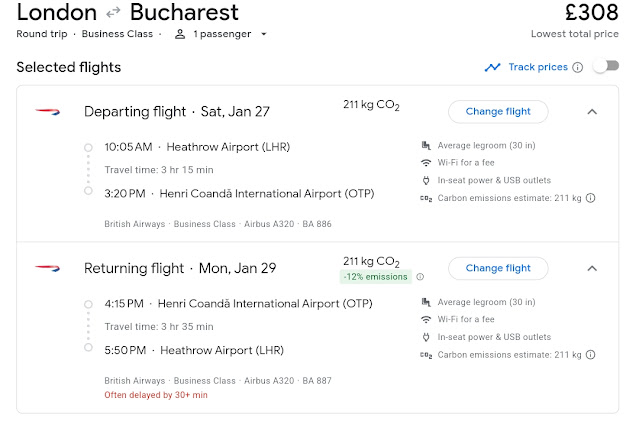Click the -12% emissions badge

pyautogui.click(x=376, y=277)
